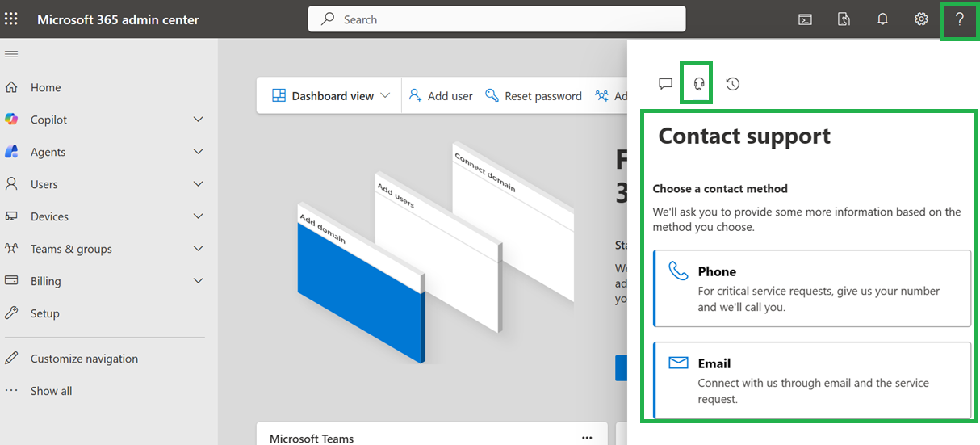Click the Copilot colorful icon
Viewport: 980px width, 445px height.
tap(11, 120)
